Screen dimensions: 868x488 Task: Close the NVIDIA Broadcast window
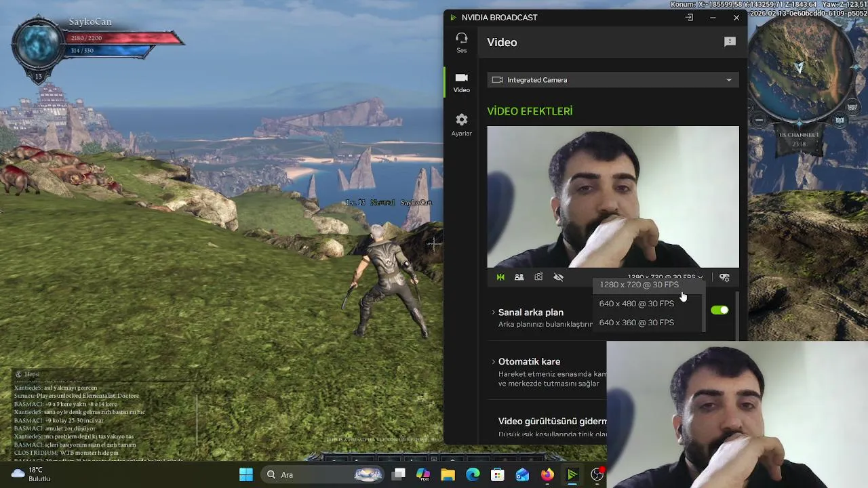(x=736, y=18)
